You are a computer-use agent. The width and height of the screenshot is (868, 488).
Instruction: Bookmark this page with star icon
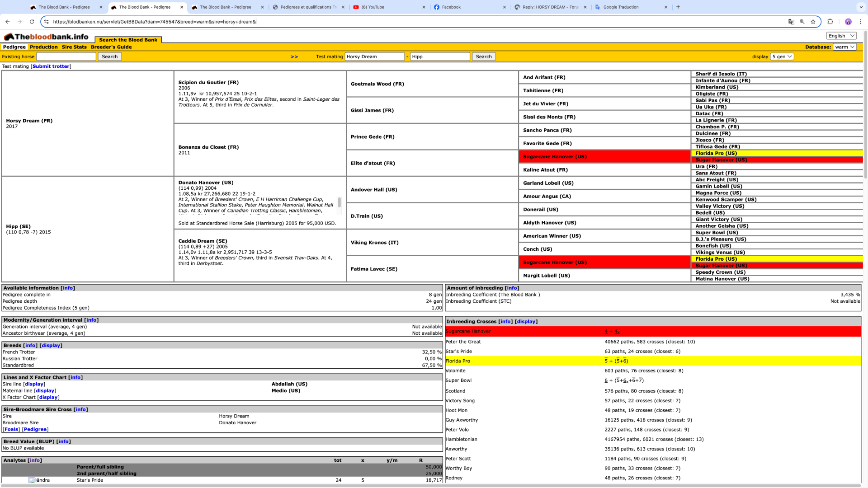click(813, 22)
